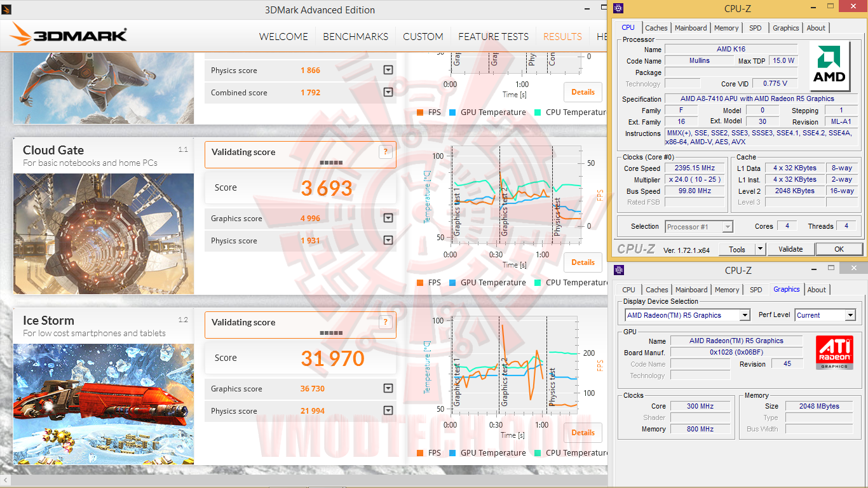Click the Cloud Gate benchmark thumbnail

pos(104,234)
